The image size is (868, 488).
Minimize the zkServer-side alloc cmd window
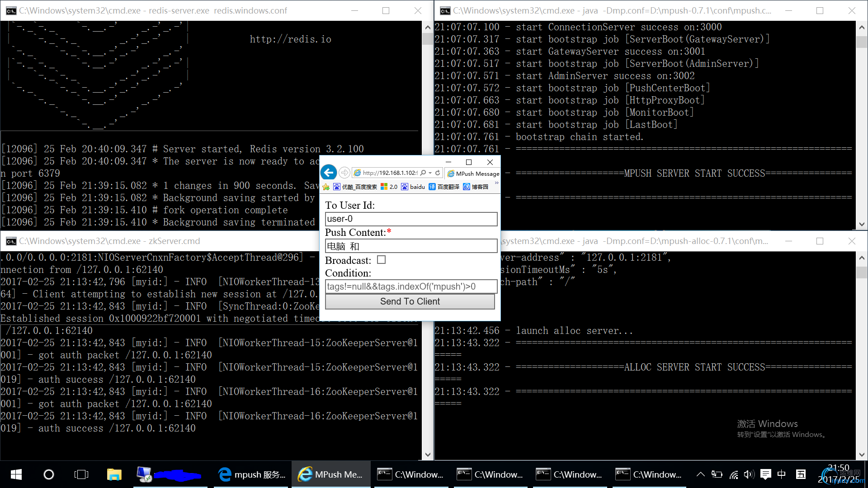(788, 241)
